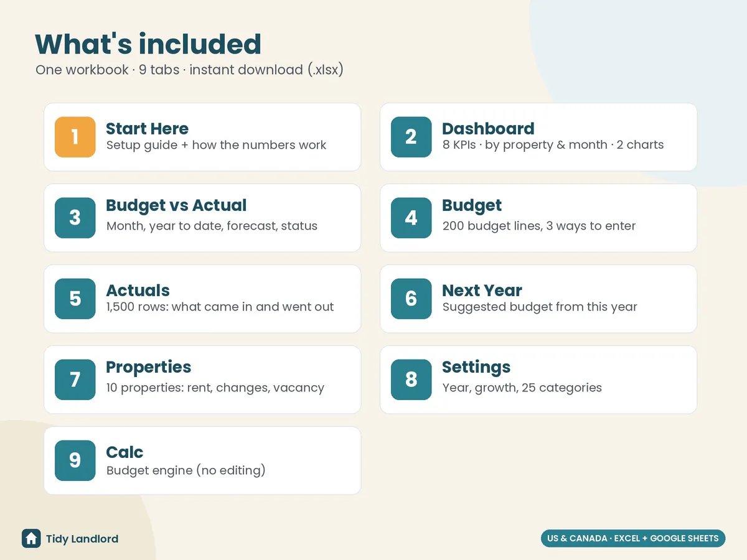Click the number 9 badge beside Calc
747x560 pixels.
tap(75, 460)
